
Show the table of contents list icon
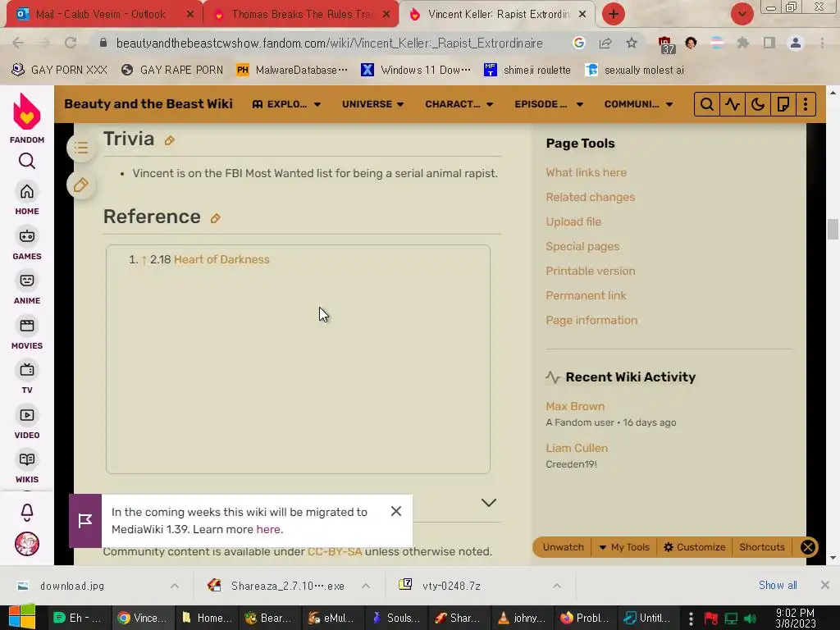point(81,148)
